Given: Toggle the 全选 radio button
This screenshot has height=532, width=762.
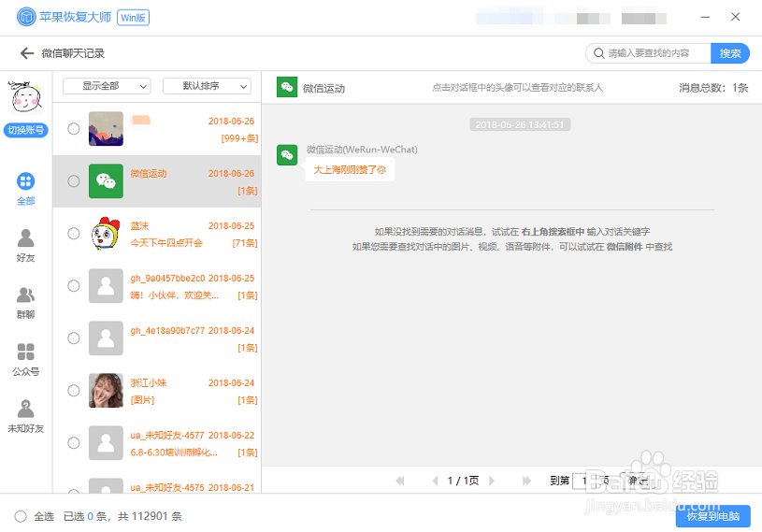Looking at the screenshot, I should click(21, 516).
